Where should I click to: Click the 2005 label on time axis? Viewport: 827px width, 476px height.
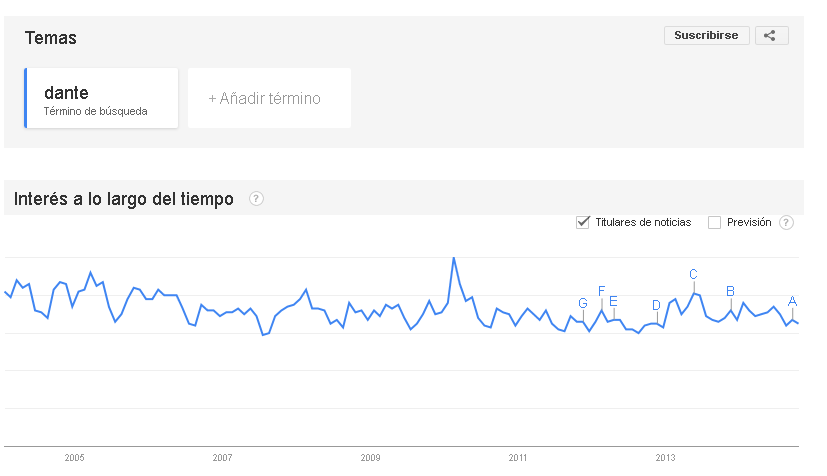point(74,458)
